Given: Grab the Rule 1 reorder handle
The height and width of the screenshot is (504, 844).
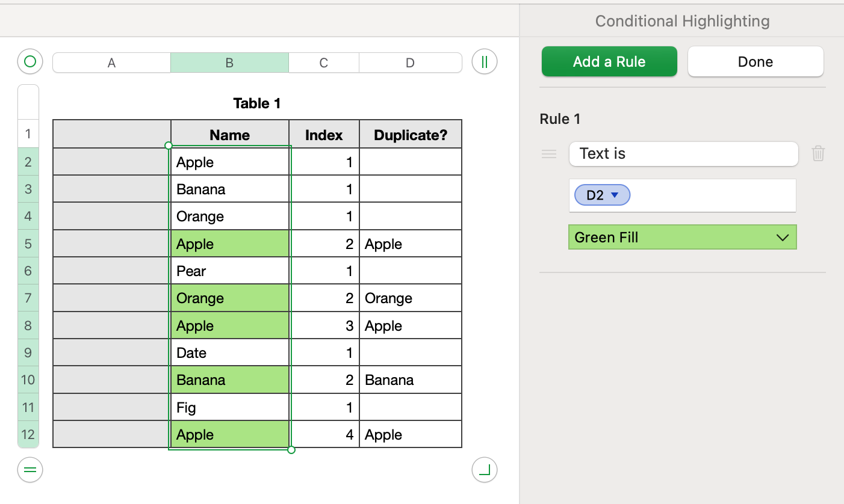Looking at the screenshot, I should click(549, 154).
